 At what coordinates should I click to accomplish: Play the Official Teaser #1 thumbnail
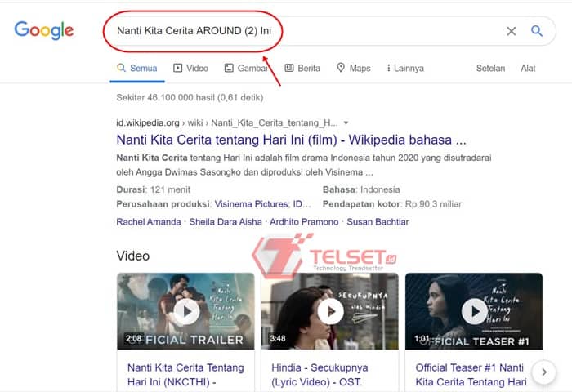point(474,311)
